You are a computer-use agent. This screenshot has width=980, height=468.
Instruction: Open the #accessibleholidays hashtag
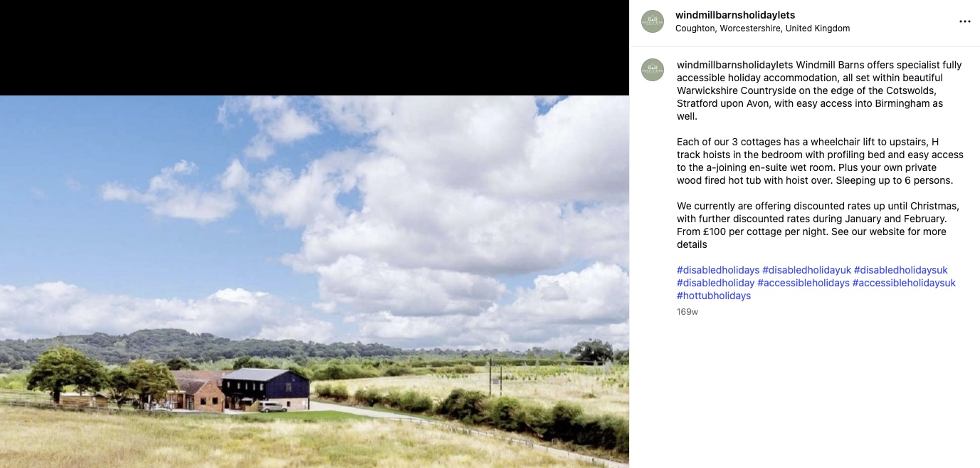pos(804,283)
